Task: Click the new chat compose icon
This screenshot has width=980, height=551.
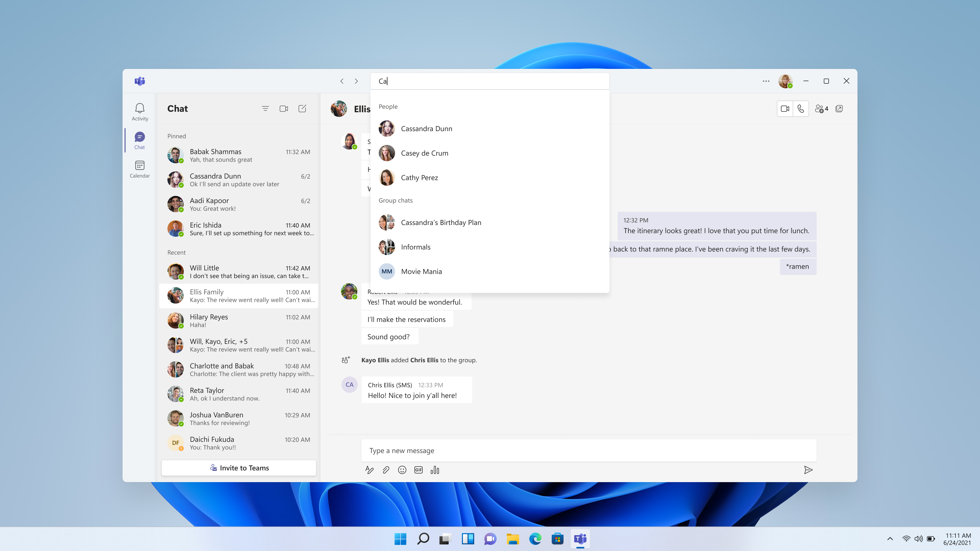Action: (x=303, y=108)
